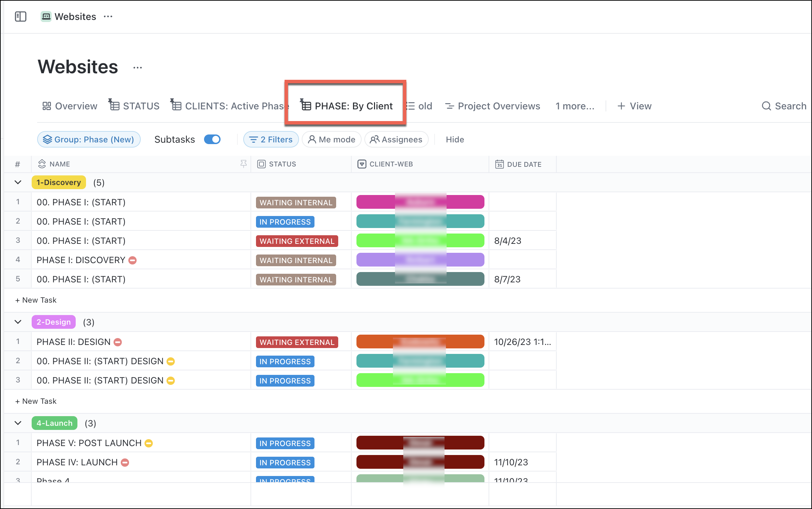Collapse the 2-Design group
Viewport: 812px width, 509px height.
(x=18, y=322)
